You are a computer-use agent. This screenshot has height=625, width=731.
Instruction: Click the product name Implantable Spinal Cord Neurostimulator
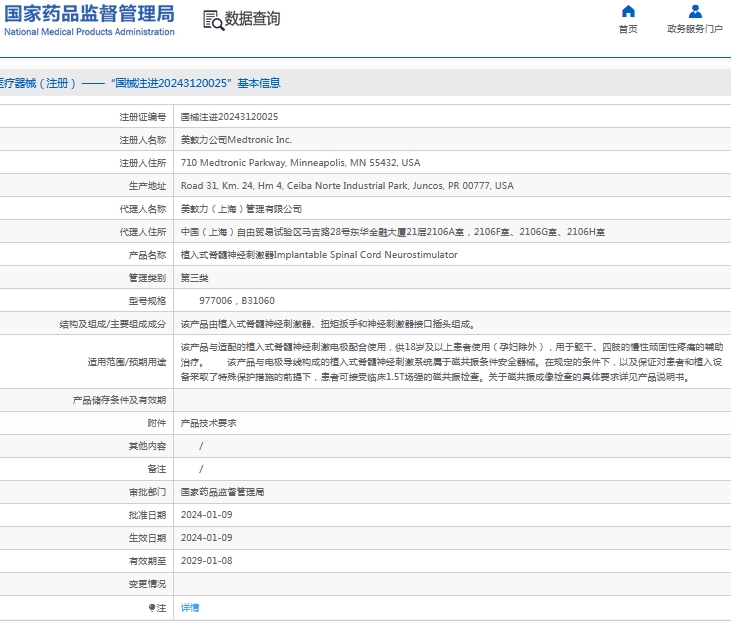pyautogui.click(x=319, y=255)
